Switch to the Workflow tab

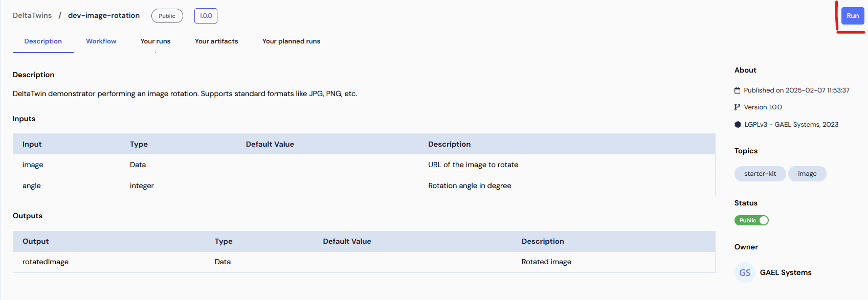[x=101, y=41]
